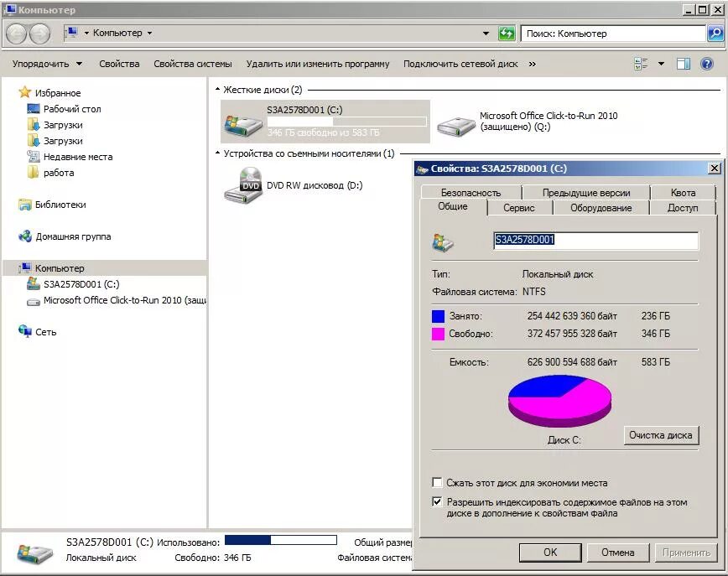The width and height of the screenshot is (728, 576).
Task: Open Избранное star in sidebar
Action: tap(24, 92)
